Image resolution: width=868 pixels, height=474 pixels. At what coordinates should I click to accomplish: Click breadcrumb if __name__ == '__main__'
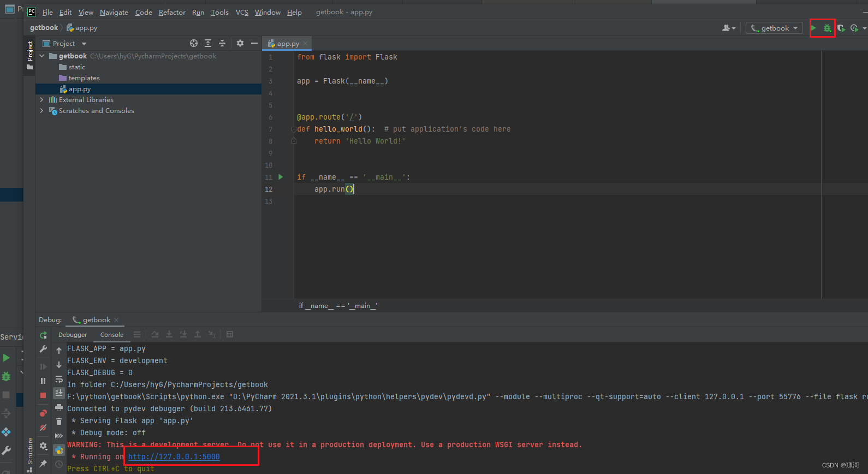338,306
